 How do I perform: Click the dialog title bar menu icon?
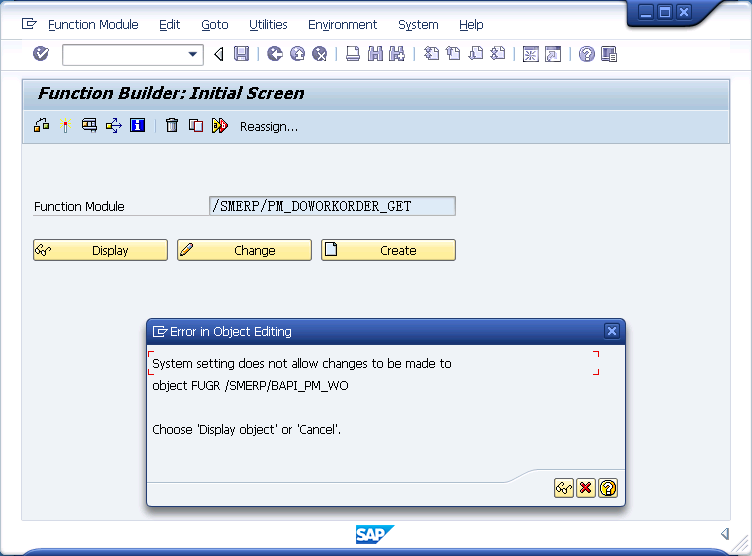160,331
